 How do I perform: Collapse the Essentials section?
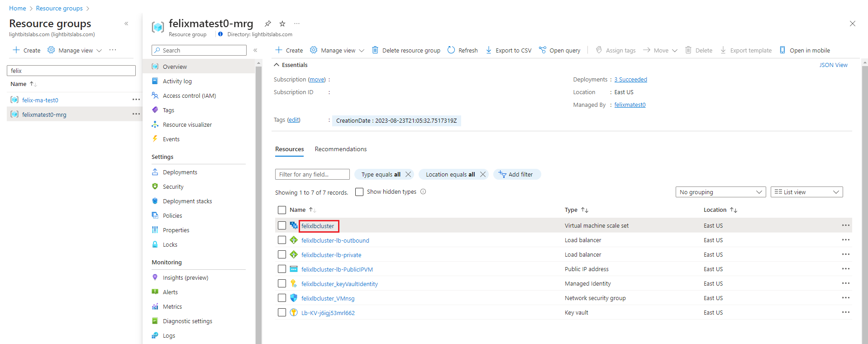click(x=291, y=65)
